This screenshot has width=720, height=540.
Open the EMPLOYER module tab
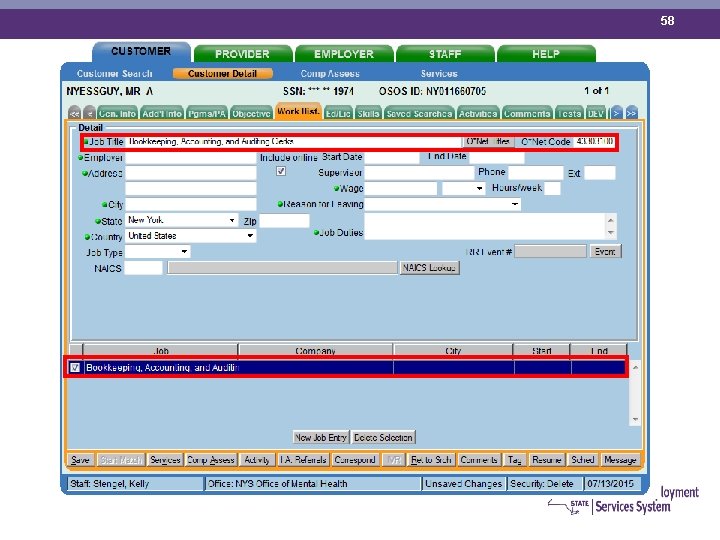tap(344, 54)
